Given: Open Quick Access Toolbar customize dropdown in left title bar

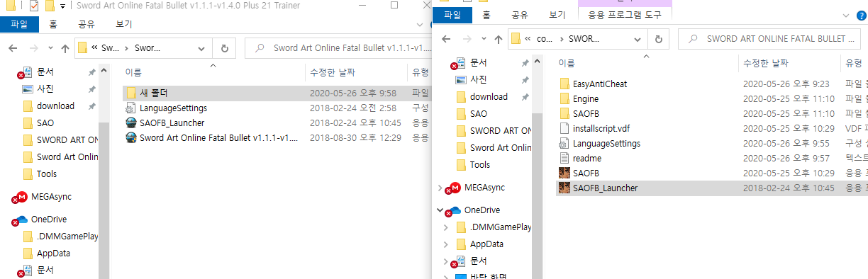Looking at the screenshot, I should click(x=62, y=6).
